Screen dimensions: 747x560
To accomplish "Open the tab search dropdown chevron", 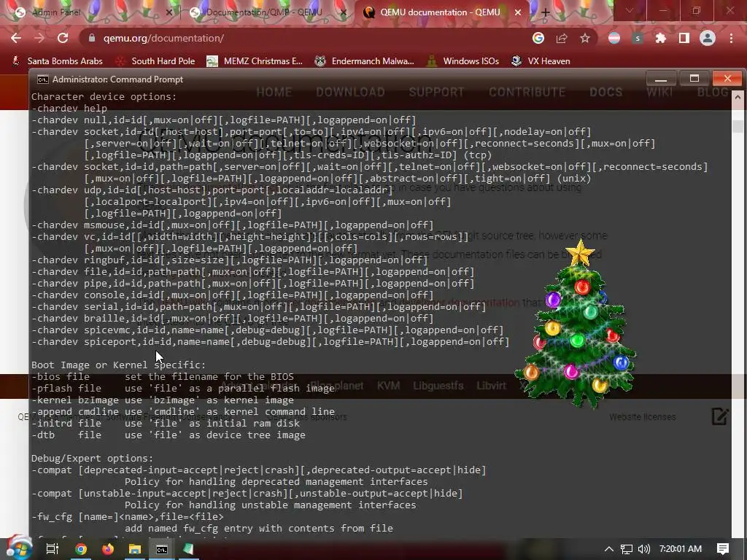I will tap(630, 10).
